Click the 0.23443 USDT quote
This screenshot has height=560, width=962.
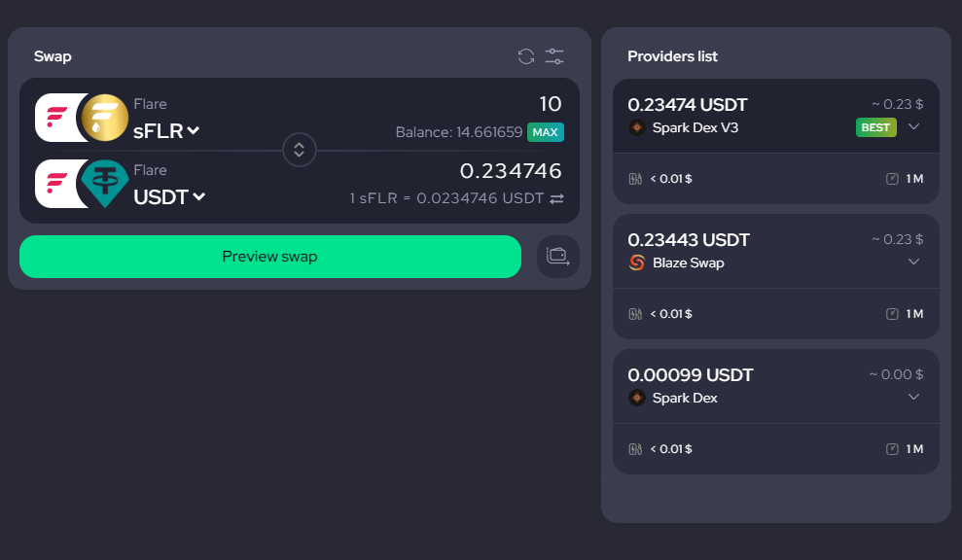click(x=689, y=240)
